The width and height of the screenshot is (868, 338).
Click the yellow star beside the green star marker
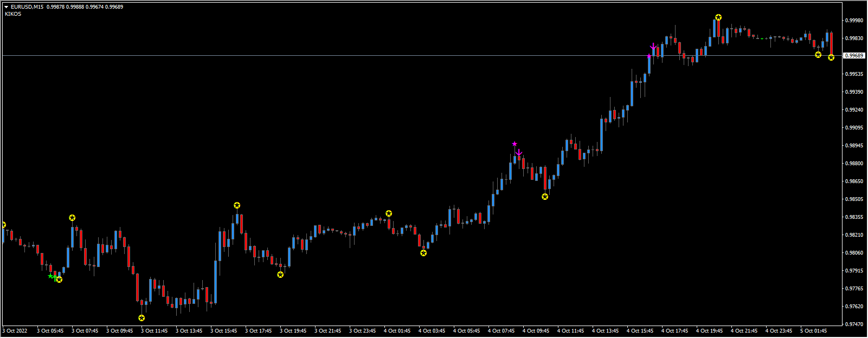59,279
